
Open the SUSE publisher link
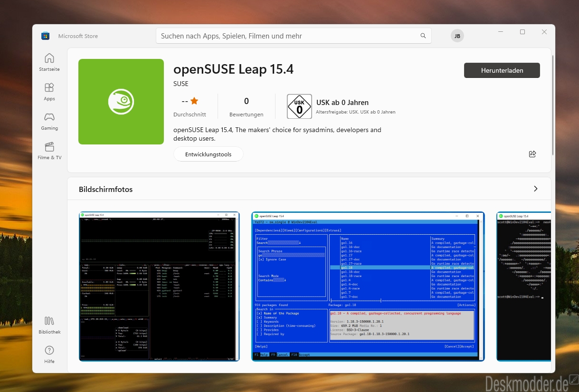click(181, 84)
